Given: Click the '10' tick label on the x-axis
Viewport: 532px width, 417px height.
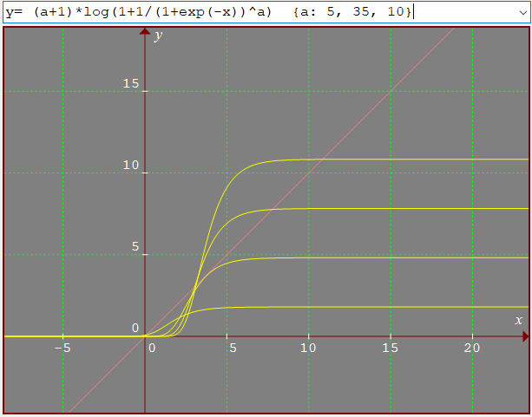Looking at the screenshot, I should coord(308,349).
